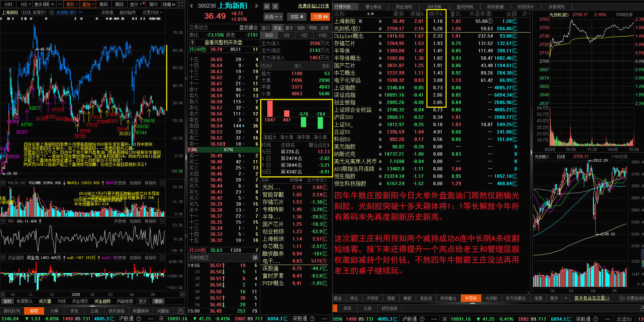The width and height of the screenshot is (644, 322).
Task: Toggle 简约 simple mode
Action: click(x=153, y=4)
